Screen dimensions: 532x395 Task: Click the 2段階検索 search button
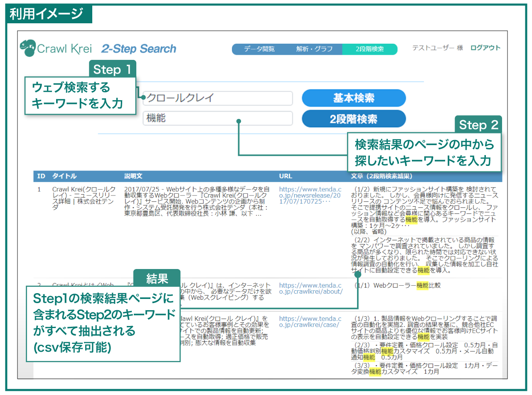click(x=354, y=119)
